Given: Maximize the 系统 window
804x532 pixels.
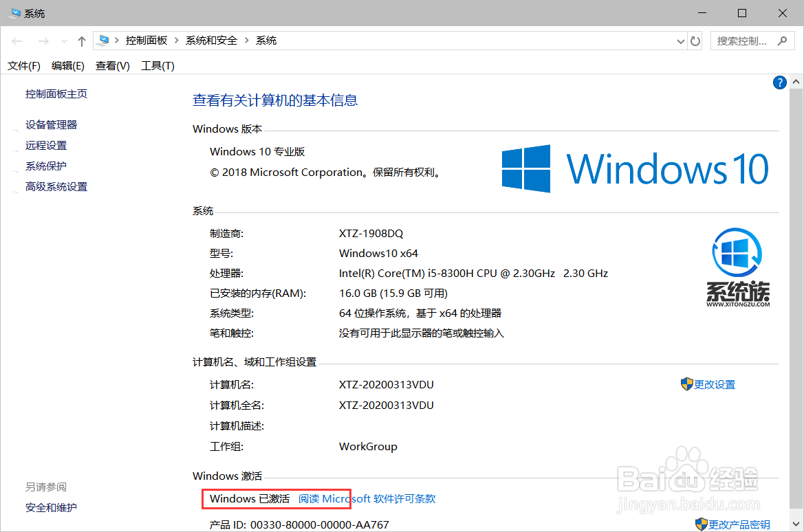Looking at the screenshot, I should point(742,13).
